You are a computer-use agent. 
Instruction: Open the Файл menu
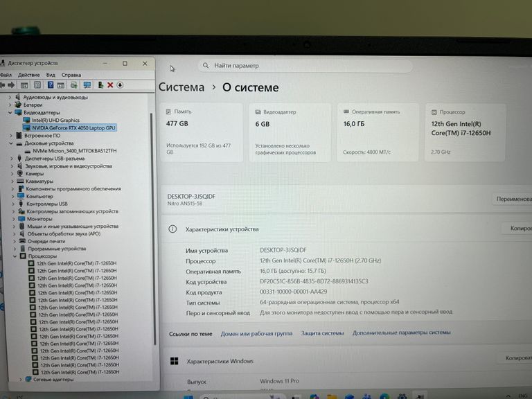[6, 75]
